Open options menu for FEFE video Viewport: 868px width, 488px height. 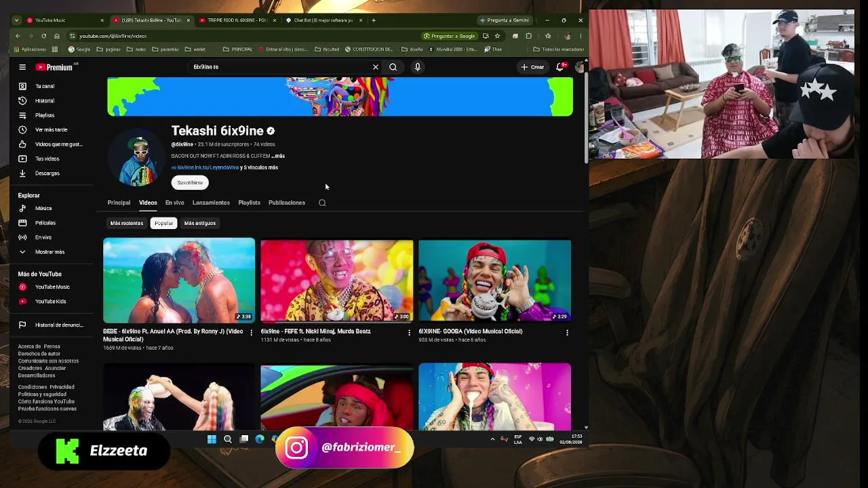tap(409, 333)
